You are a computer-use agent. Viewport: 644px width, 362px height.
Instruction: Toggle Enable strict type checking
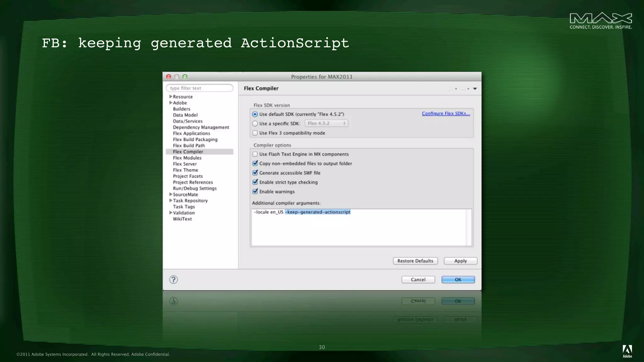255,182
